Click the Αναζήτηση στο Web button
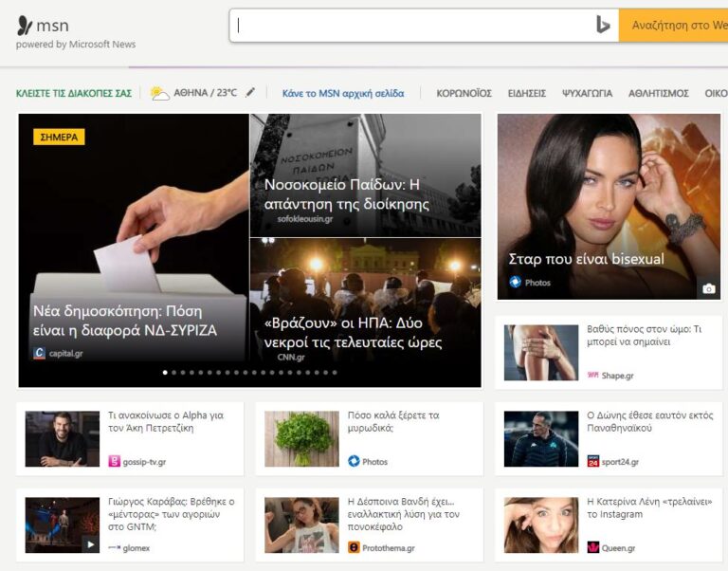Image resolution: width=728 pixels, height=571 pixels. coord(673,25)
